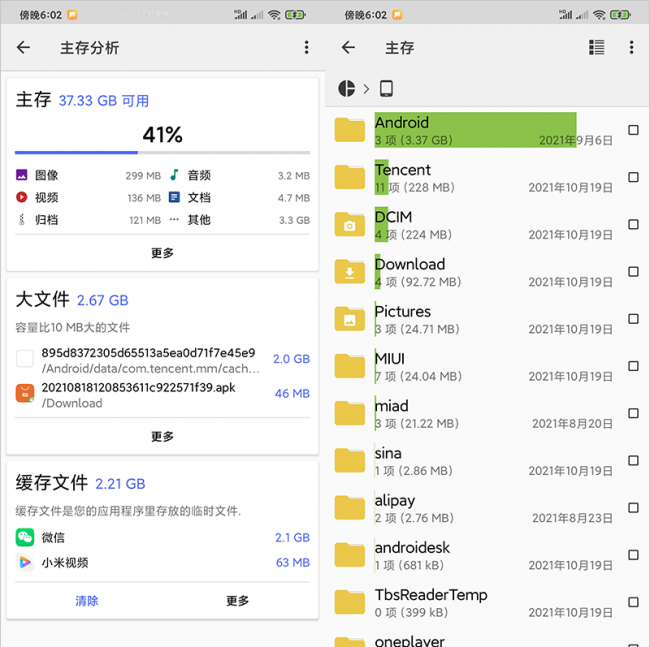The image size is (650, 647).
Task: Tap the 37.33 GB 可用 label
Action: click(104, 101)
